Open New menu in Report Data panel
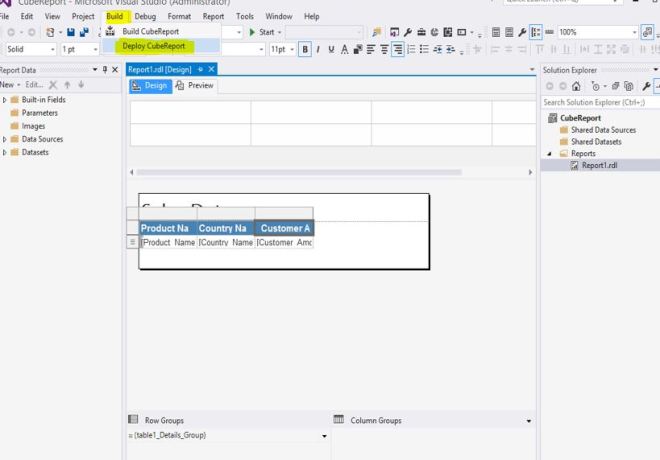 (8, 86)
